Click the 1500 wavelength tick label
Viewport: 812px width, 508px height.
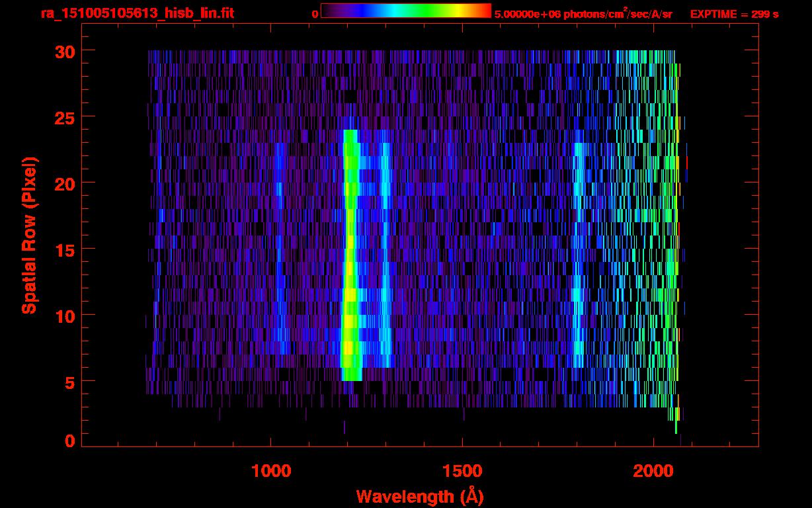click(x=462, y=471)
